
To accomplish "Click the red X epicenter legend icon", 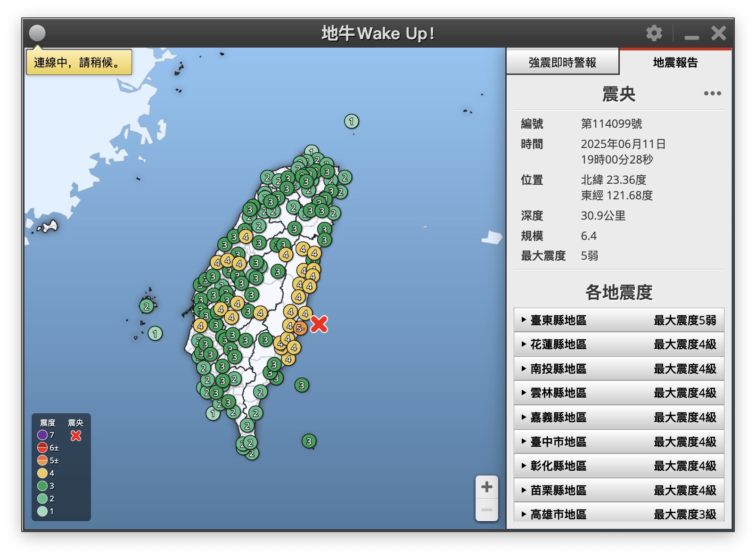I will pos(76,436).
